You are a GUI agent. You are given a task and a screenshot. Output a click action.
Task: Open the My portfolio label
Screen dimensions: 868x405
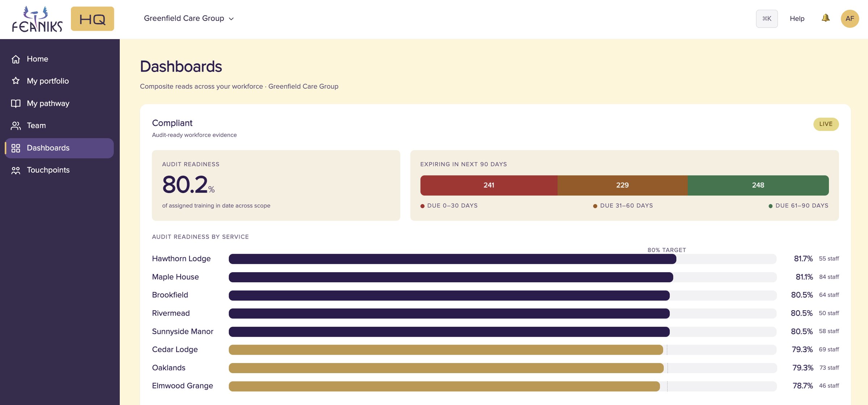click(48, 81)
